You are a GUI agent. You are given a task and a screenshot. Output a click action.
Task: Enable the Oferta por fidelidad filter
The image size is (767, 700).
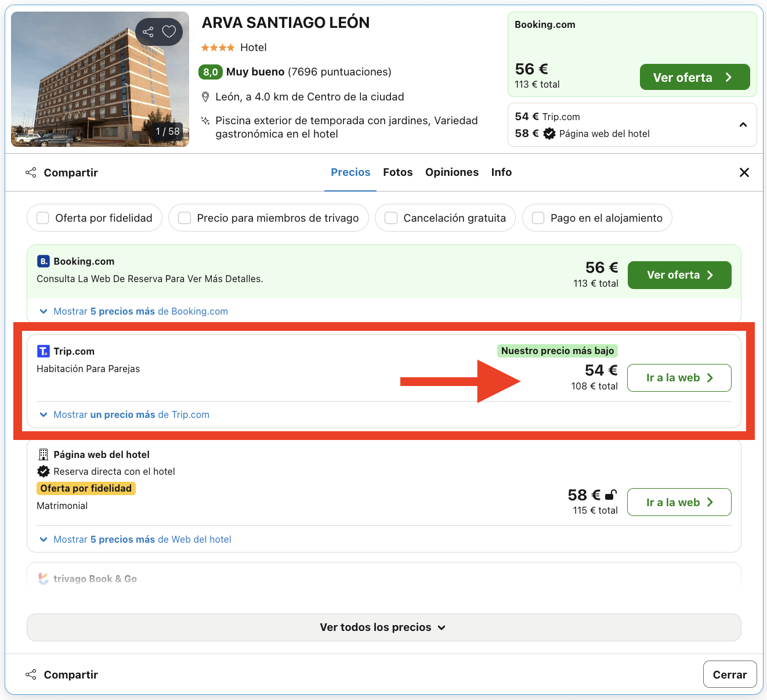click(42, 218)
